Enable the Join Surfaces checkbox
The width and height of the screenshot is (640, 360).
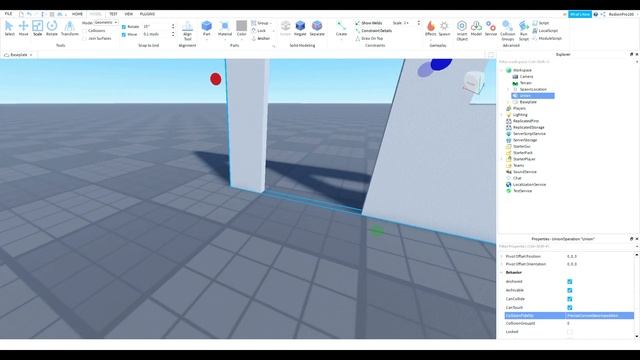(84, 38)
